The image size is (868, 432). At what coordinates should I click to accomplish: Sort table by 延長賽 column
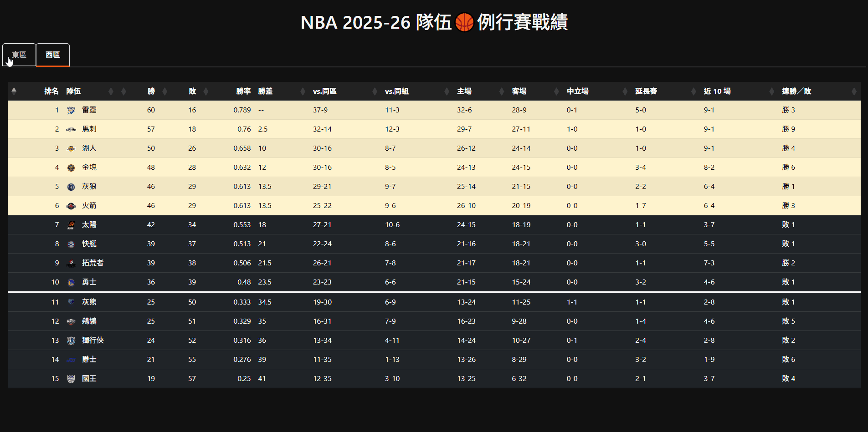pos(646,91)
